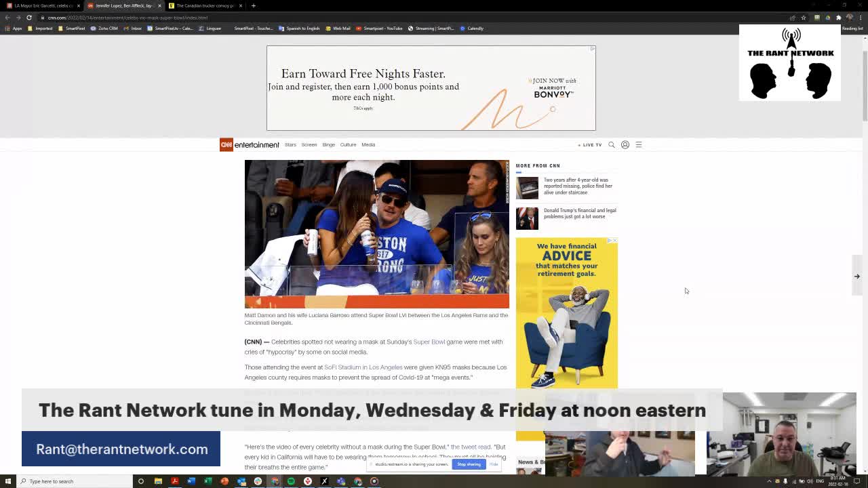Open 'the tweet read' link
The image size is (868, 488).
coord(471,447)
